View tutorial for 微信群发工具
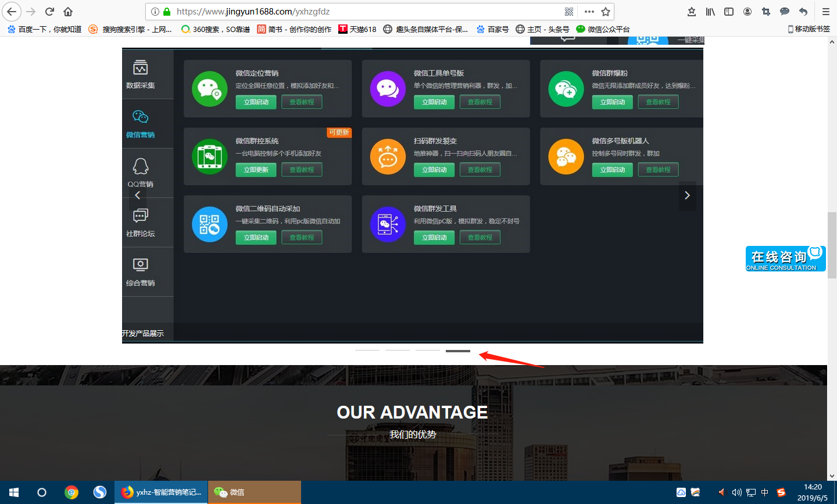The height and width of the screenshot is (504, 837). pyautogui.click(x=480, y=237)
